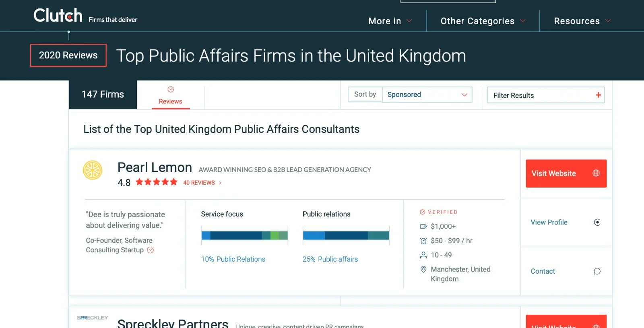
Task: Click the Clutch logo in the header
Action: pyautogui.click(x=58, y=15)
